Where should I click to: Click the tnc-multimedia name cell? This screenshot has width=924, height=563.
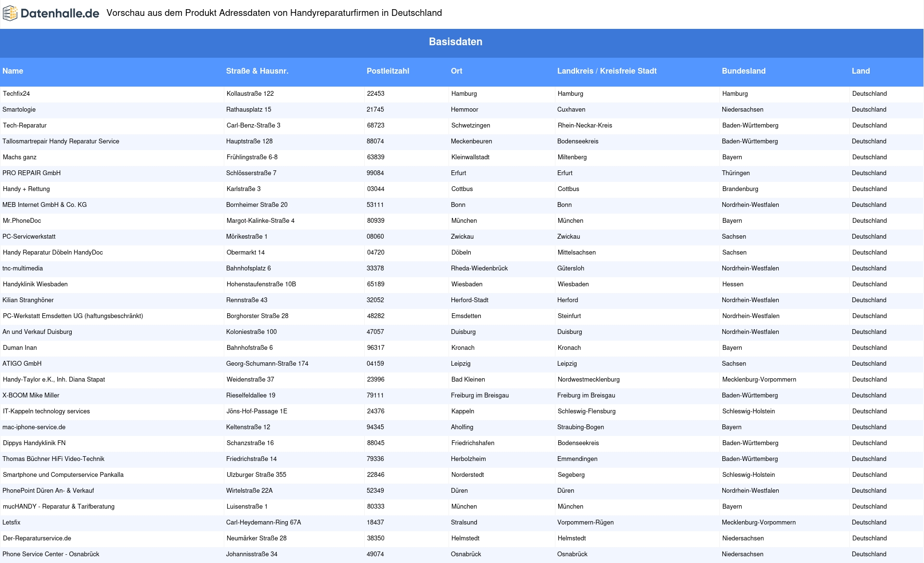[x=23, y=269]
